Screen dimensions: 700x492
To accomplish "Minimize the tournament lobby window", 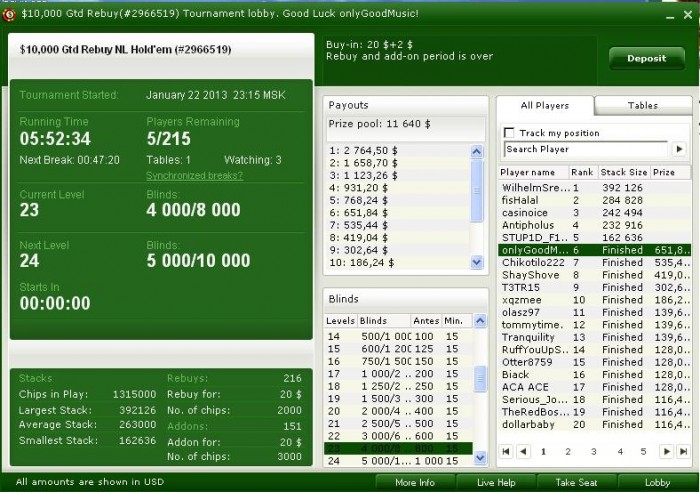I will 670,16.
